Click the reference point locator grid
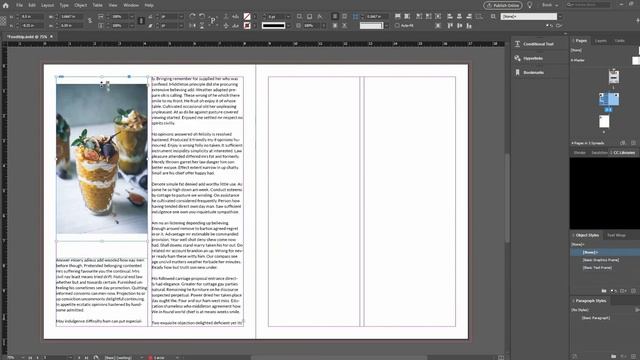 (3, 20)
